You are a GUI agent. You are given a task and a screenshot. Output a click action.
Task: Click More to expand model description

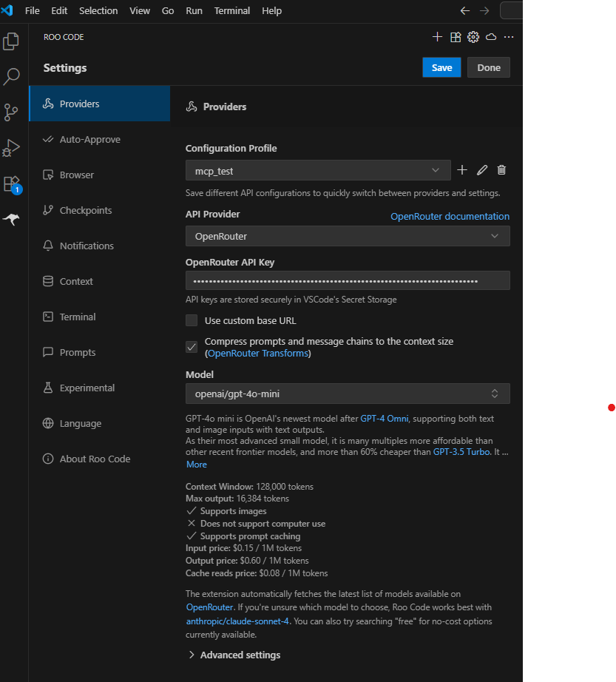click(197, 465)
